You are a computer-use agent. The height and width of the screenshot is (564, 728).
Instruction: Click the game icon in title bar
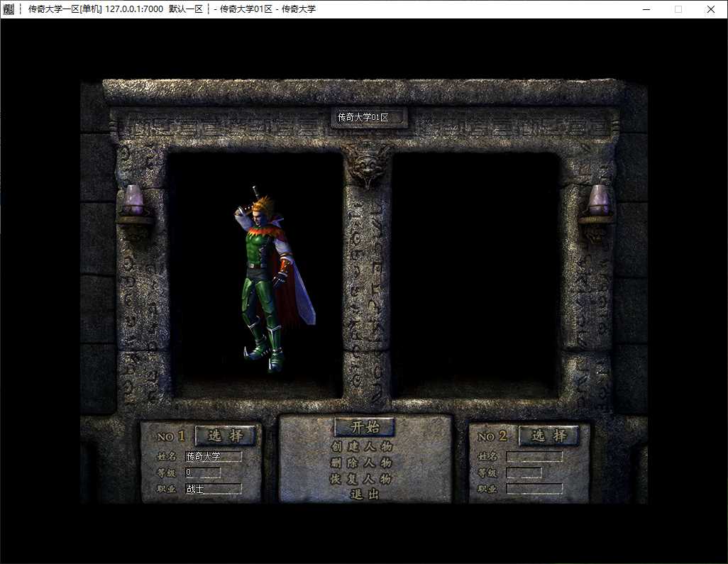coord(9,9)
